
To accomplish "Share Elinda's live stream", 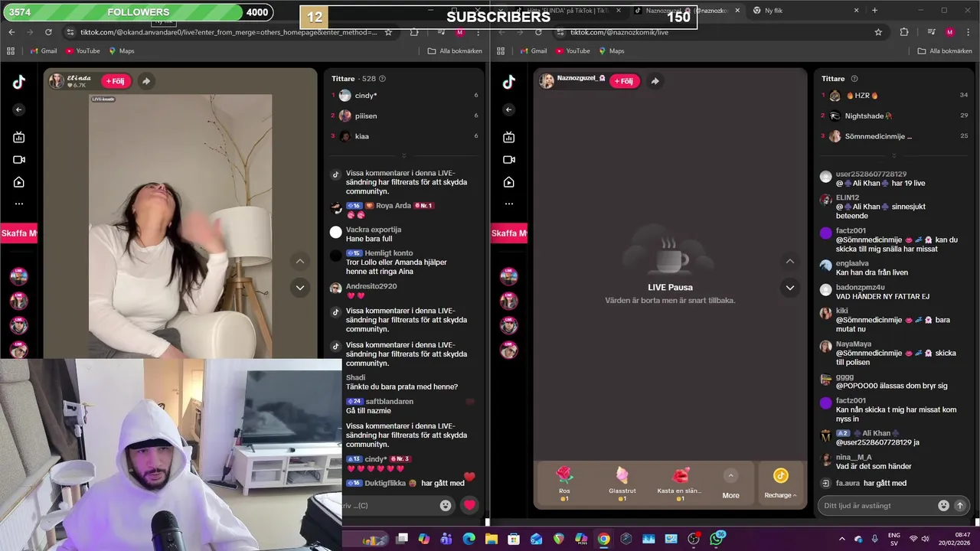I will 145,81.
